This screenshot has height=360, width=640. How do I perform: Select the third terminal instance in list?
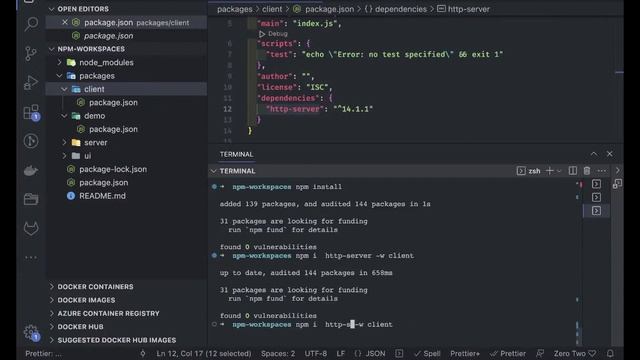point(596,211)
